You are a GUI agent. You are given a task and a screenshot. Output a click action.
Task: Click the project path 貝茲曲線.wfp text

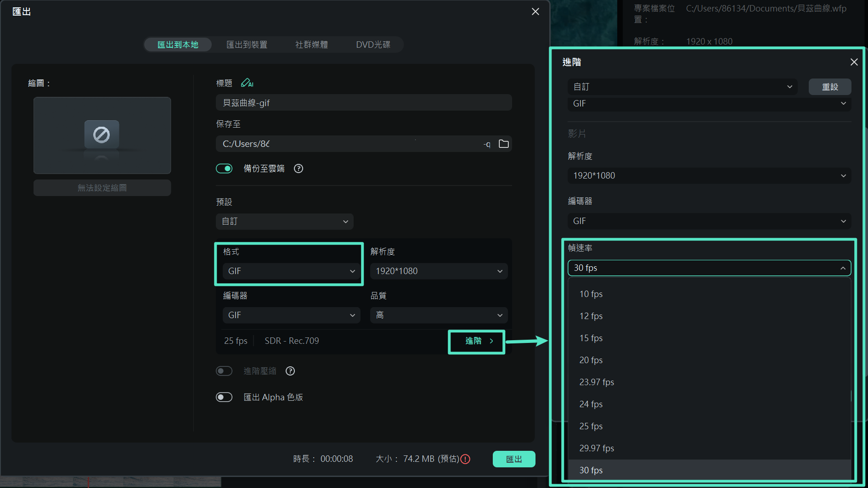pos(766,8)
